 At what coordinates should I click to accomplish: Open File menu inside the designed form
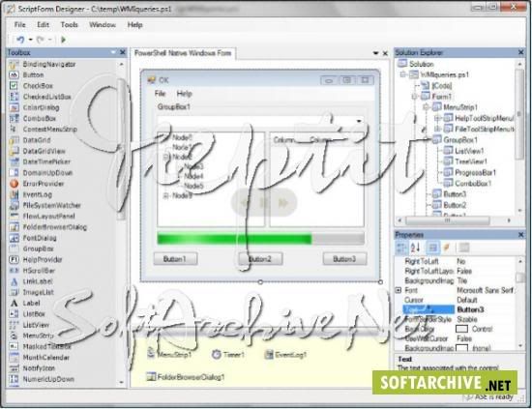pyautogui.click(x=160, y=94)
